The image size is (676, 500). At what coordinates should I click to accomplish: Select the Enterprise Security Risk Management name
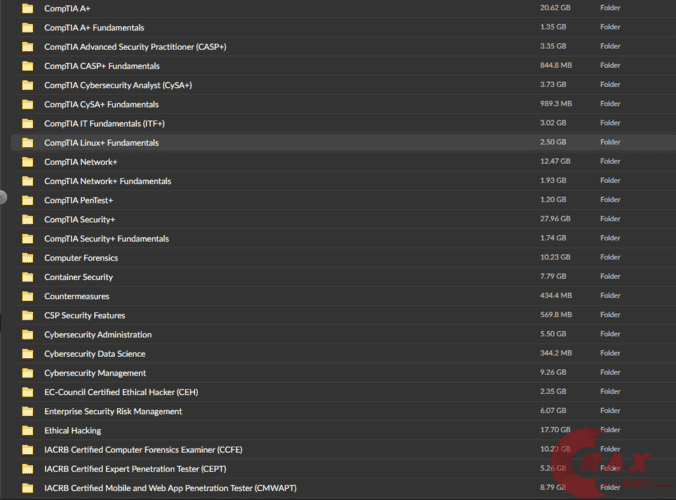[113, 411]
